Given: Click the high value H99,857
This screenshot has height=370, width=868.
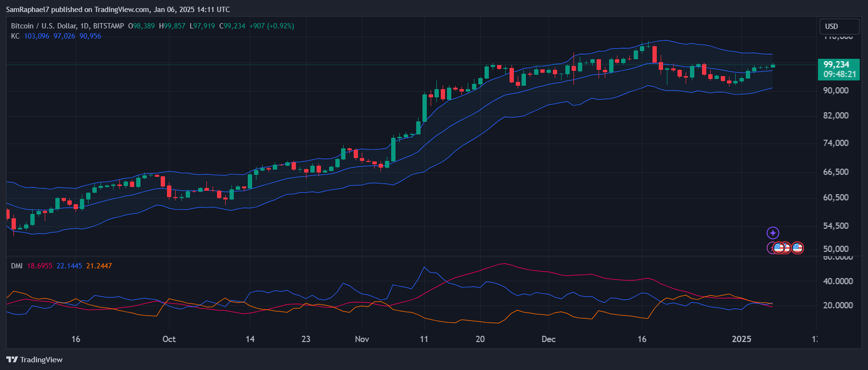Looking at the screenshot, I should point(172,26).
